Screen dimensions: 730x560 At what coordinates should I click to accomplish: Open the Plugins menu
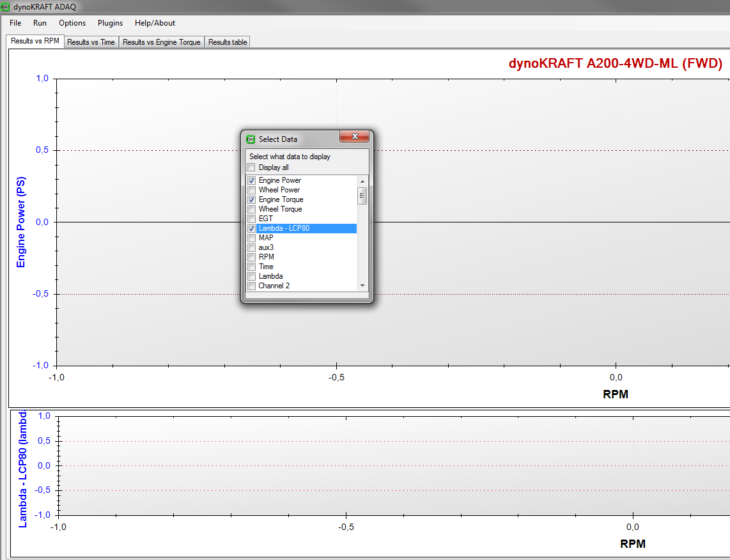tap(111, 23)
